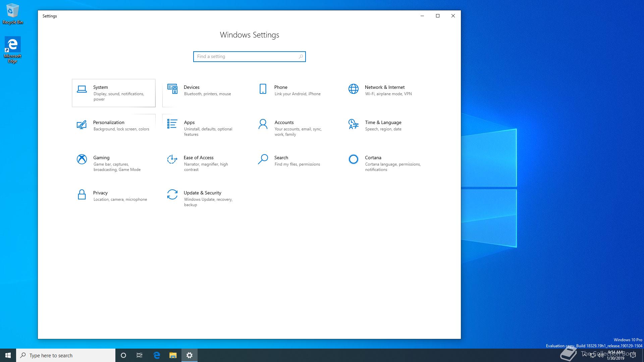Select the Gaming title
The height and width of the screenshot is (362, 644).
point(101,158)
